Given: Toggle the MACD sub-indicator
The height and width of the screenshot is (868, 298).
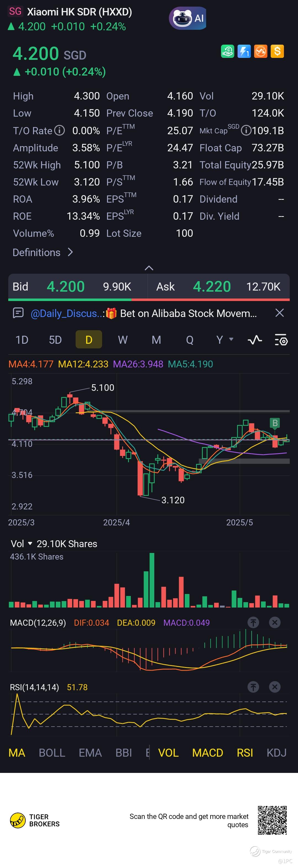Looking at the screenshot, I should (207, 753).
